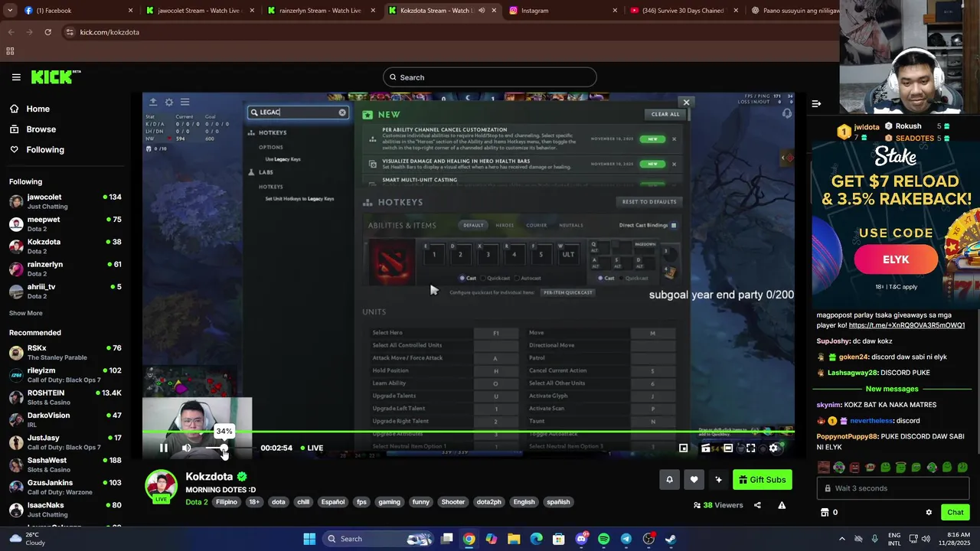Mute the stream via speaker icon
The image size is (980, 551).
click(186, 448)
